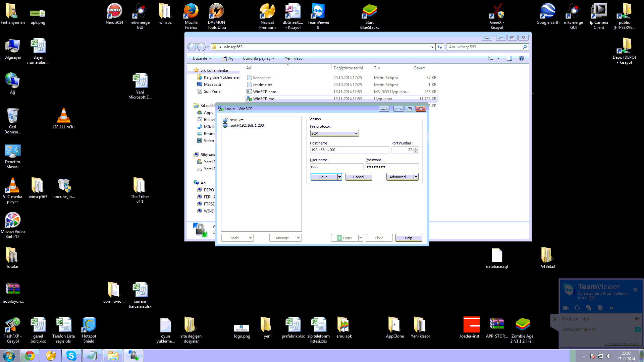The image size is (644, 362).
Task: Click the Chrome icon in the taskbar
Action: (30, 356)
